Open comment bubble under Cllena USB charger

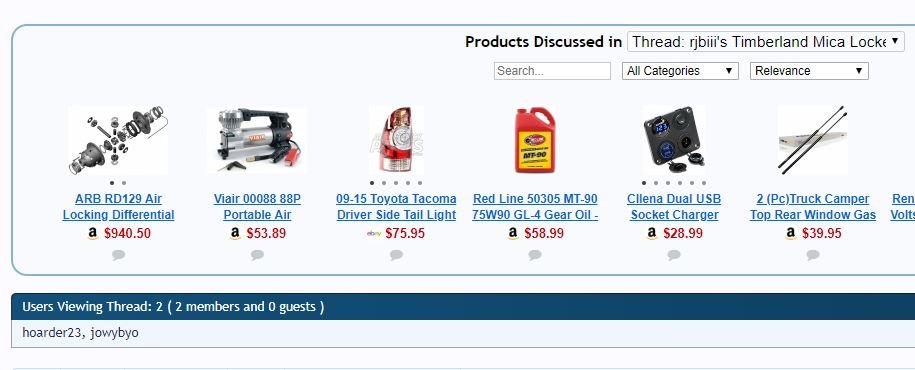[x=674, y=255]
